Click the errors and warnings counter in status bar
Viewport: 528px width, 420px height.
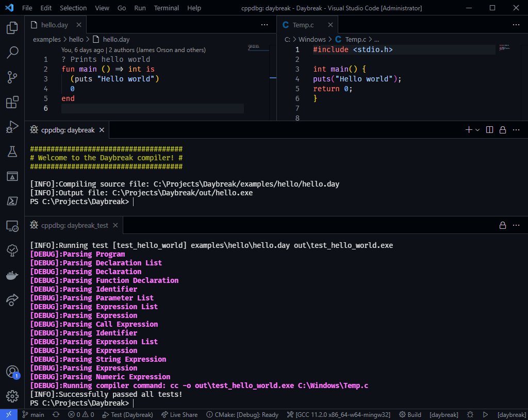(x=81, y=415)
